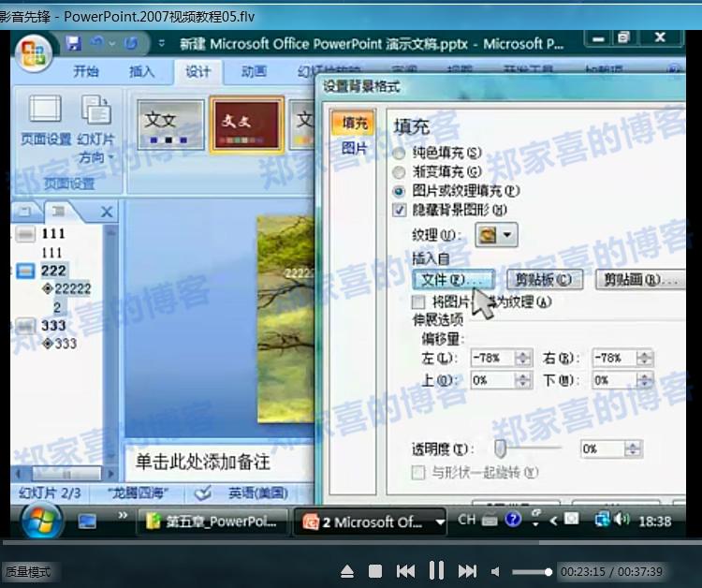Click the 单击此处添加备注 notes area

coord(203,463)
